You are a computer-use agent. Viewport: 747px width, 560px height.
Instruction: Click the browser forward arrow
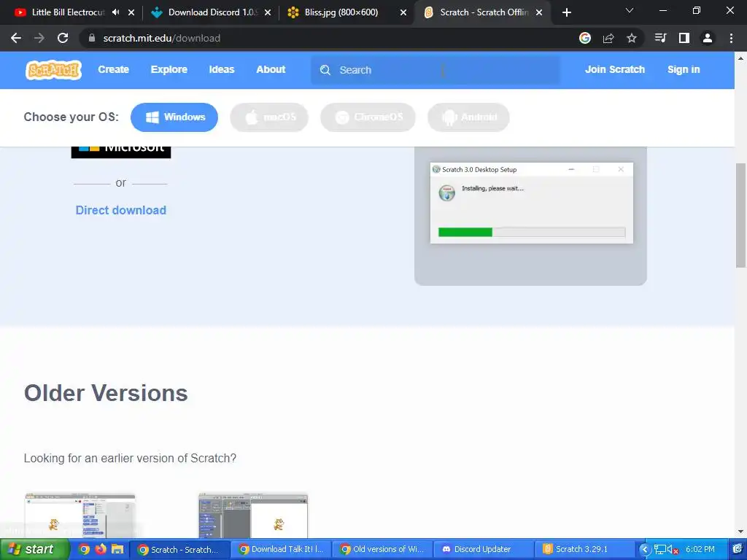pyautogui.click(x=39, y=38)
